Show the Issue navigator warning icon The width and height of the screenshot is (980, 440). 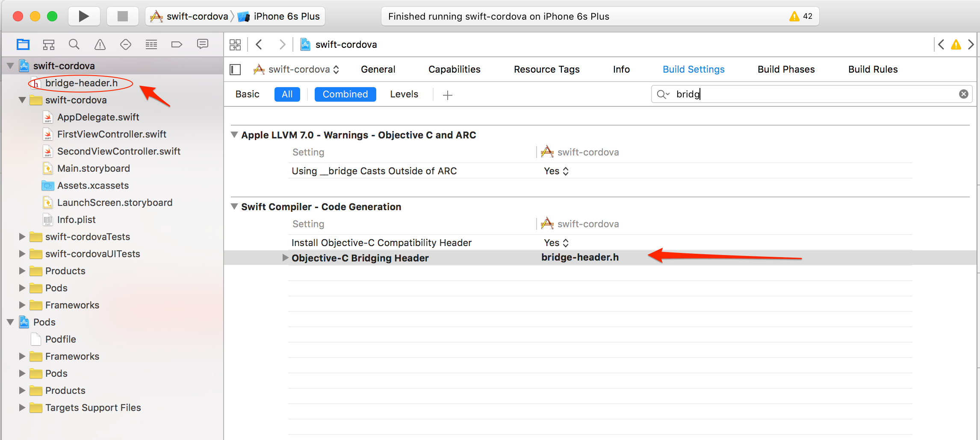tap(100, 44)
